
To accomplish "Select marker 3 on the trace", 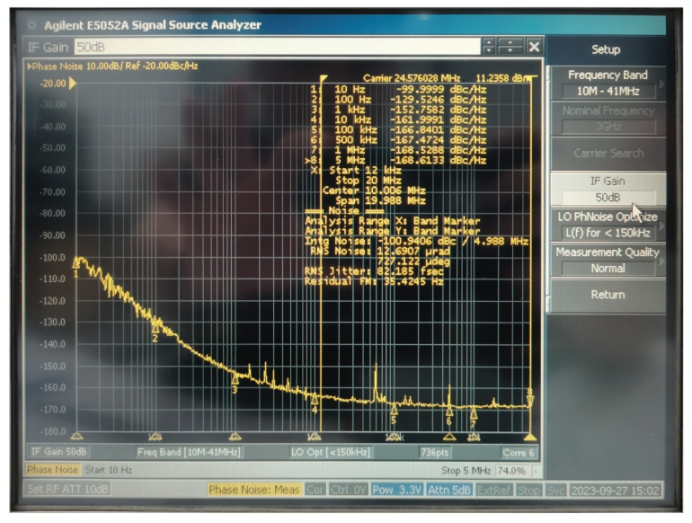I will click(235, 379).
